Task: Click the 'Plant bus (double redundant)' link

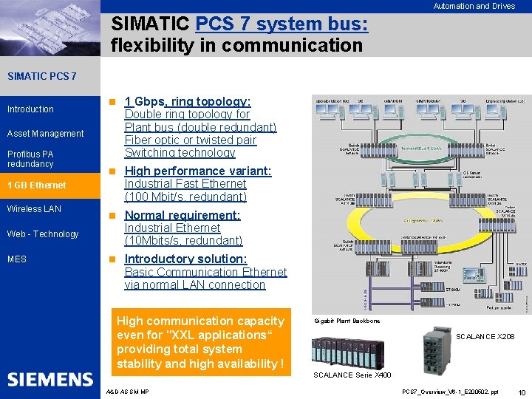Action: point(200,127)
